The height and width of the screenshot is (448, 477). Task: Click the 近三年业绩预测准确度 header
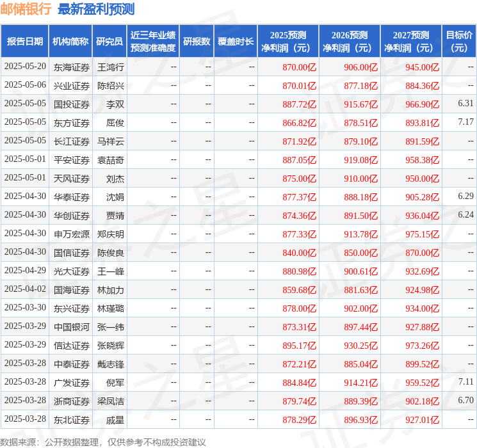(x=153, y=42)
